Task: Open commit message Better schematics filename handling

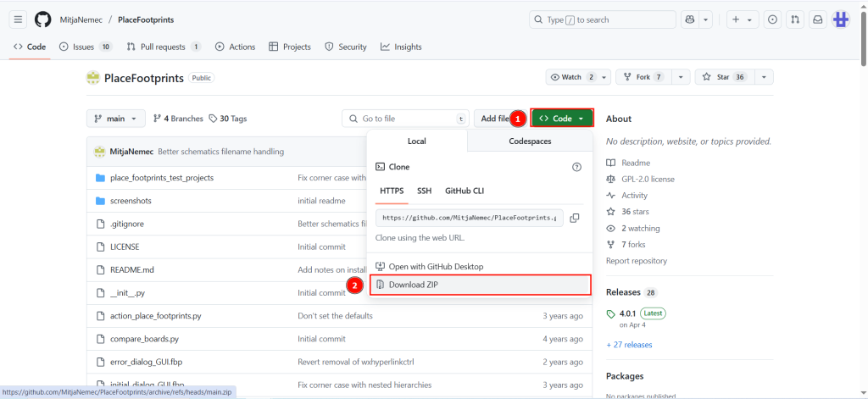Action: pyautogui.click(x=221, y=152)
